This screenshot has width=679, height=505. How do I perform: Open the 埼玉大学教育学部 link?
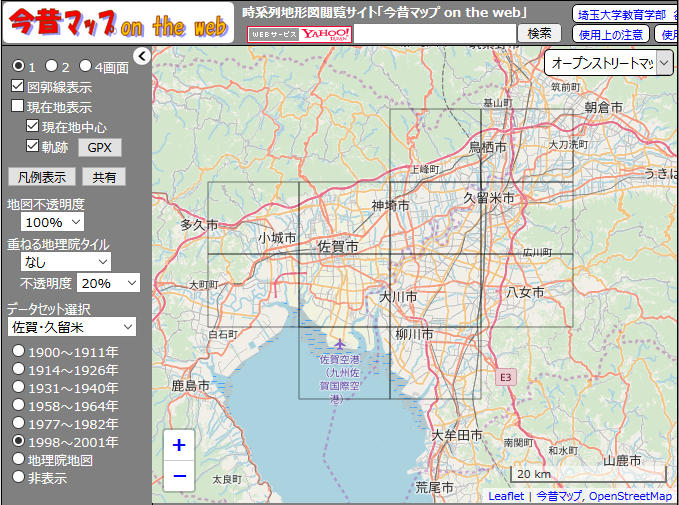pos(622,15)
